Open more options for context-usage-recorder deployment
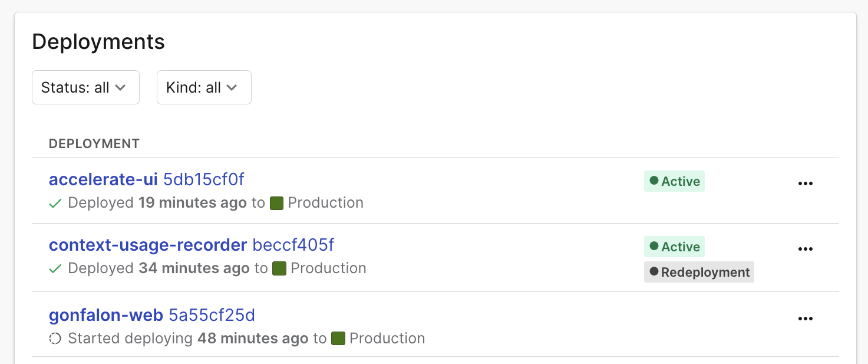The image size is (868, 364). 805,249
